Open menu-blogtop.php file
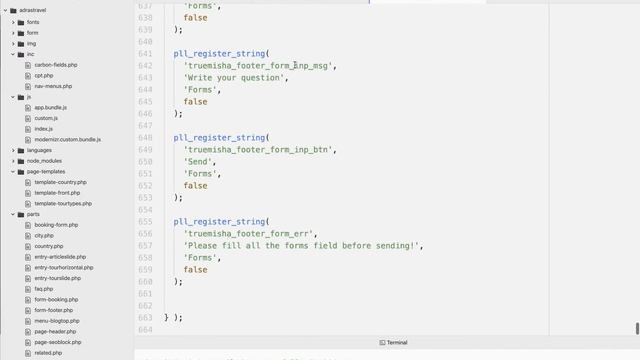Viewport: 640px width, 360px height. (x=57, y=321)
